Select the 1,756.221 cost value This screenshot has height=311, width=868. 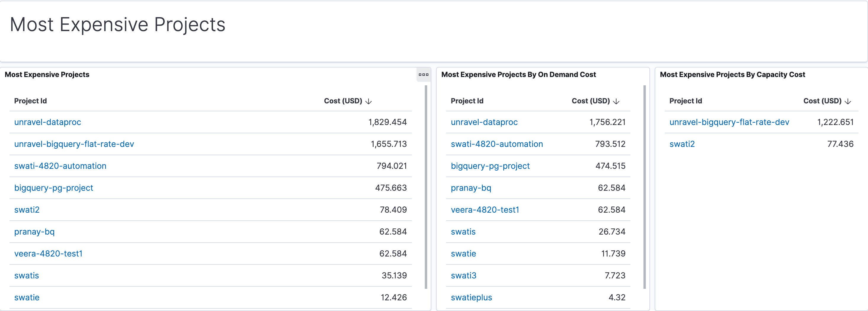(x=607, y=122)
